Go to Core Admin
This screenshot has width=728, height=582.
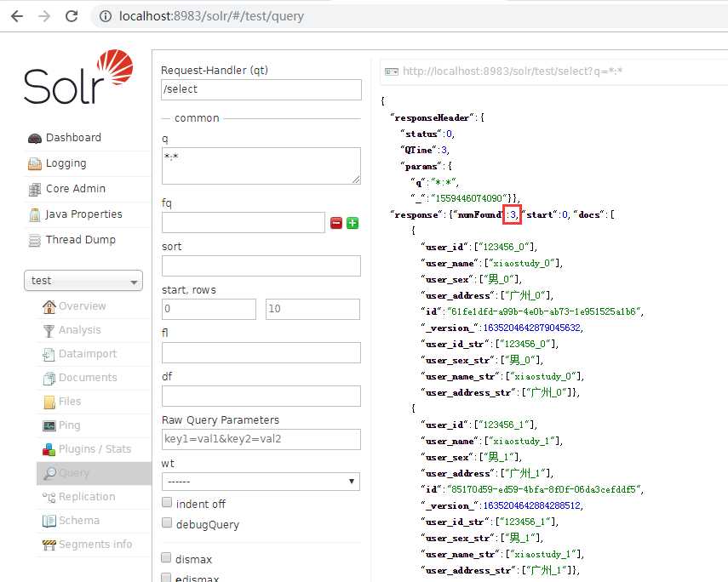click(76, 189)
